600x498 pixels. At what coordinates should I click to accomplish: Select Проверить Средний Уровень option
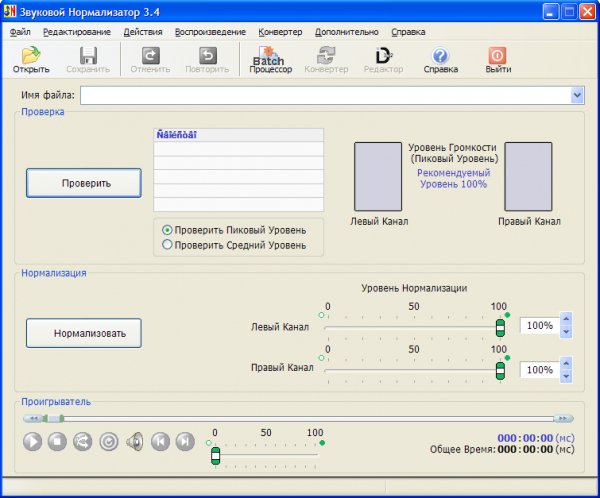tap(234, 245)
